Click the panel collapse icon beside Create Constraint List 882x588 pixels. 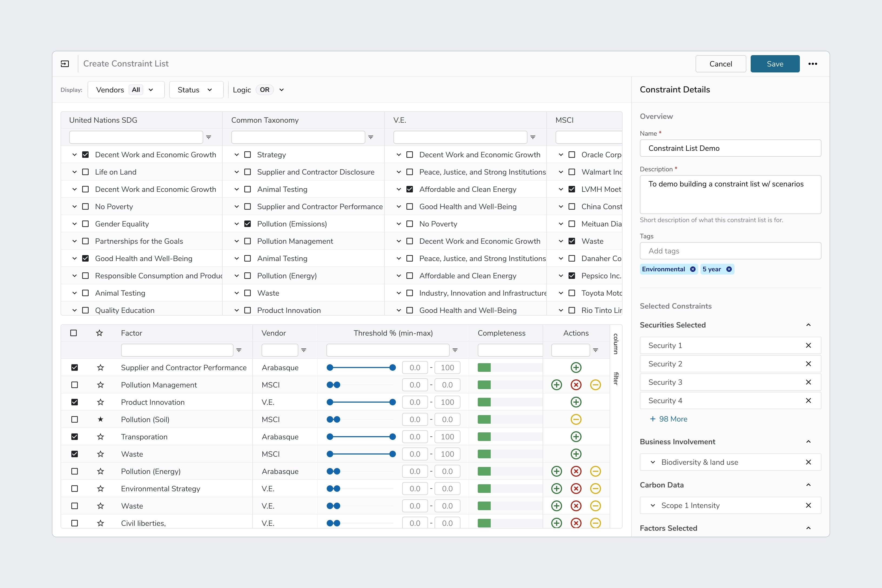point(65,64)
